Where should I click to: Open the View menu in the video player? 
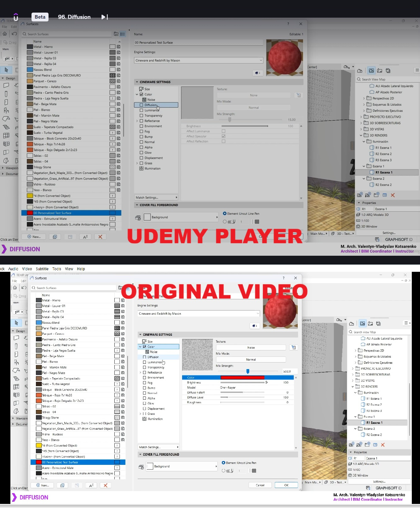[69, 269]
